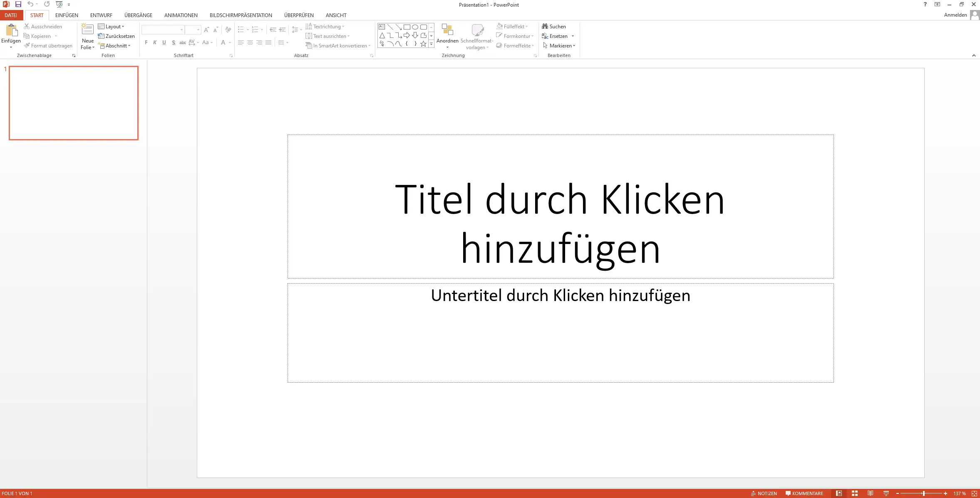Select the star shape in the gallery
The image size is (980, 498).
(x=423, y=44)
